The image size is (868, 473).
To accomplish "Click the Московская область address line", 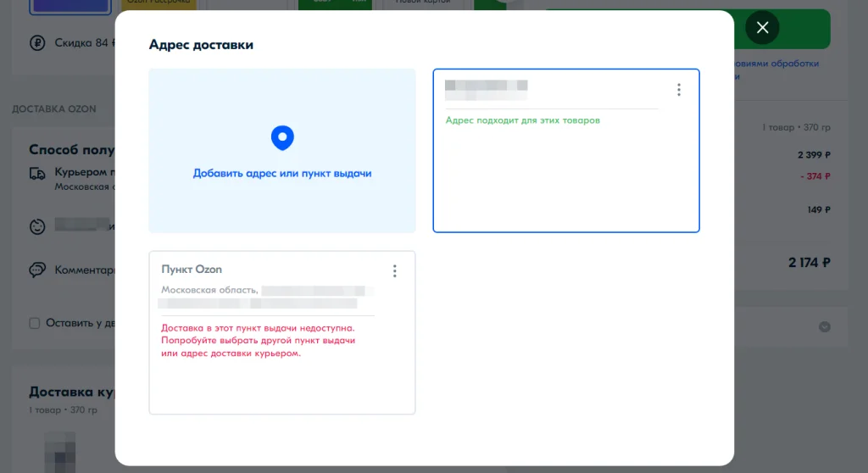I will click(x=210, y=291).
